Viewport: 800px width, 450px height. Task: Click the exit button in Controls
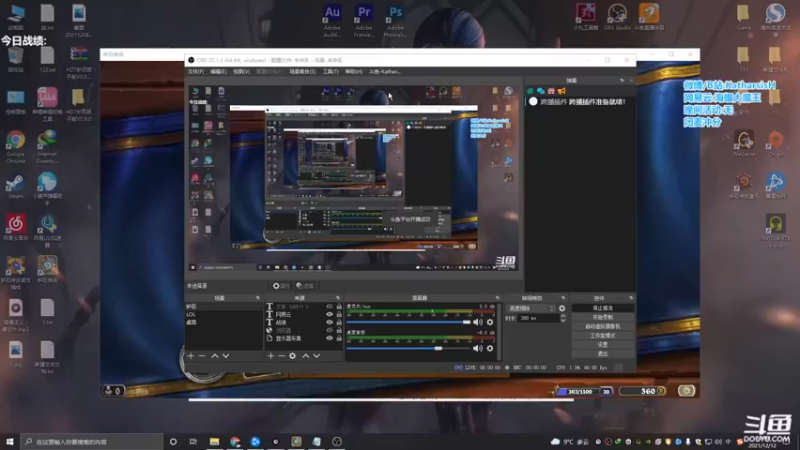tap(603, 354)
